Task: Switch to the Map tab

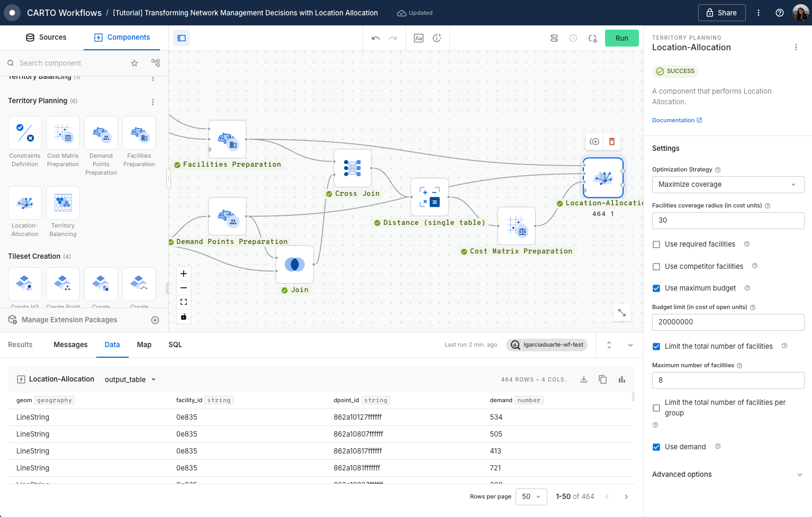Action: [144, 344]
